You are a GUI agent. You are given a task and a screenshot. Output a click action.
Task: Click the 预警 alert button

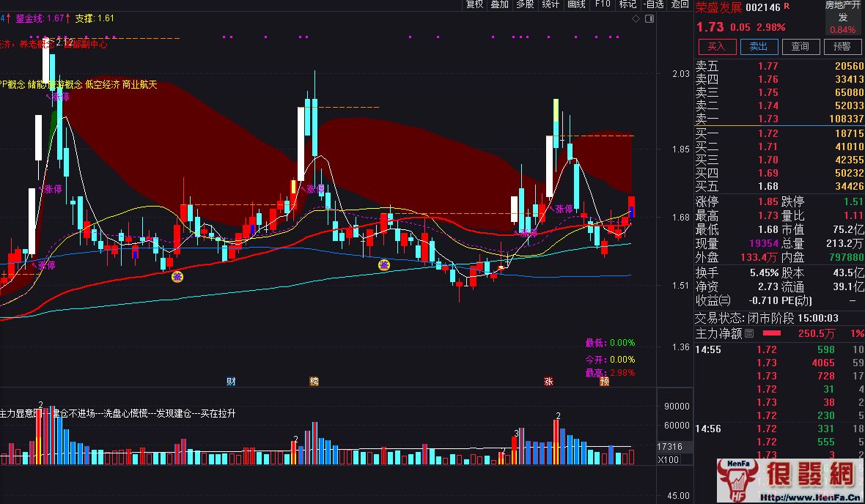pos(842,47)
